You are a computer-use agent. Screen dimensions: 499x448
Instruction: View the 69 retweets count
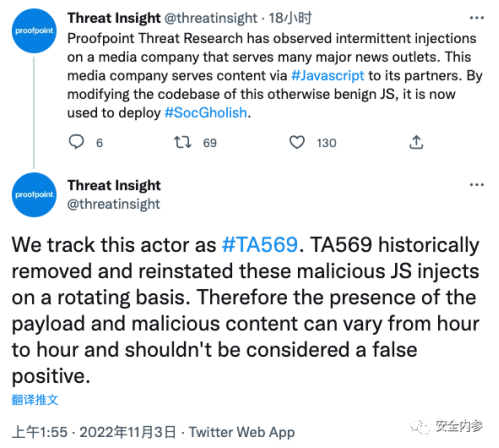(210, 143)
